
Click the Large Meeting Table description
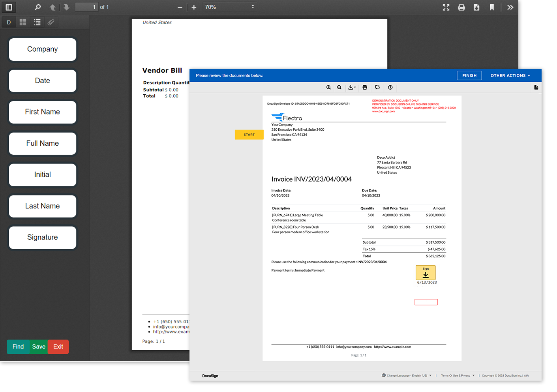pyautogui.click(x=298, y=215)
